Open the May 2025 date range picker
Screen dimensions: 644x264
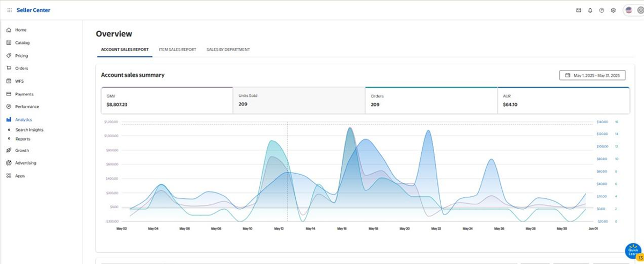click(x=592, y=76)
